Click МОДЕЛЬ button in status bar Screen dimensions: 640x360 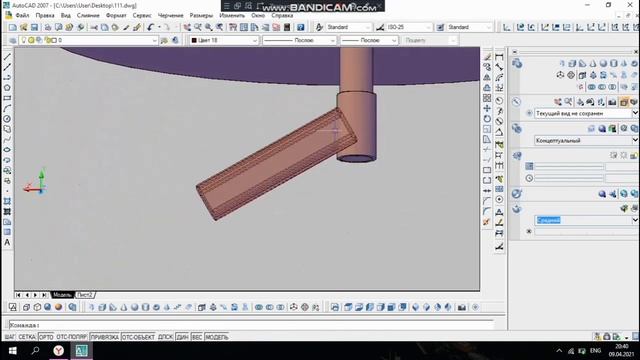point(217,337)
